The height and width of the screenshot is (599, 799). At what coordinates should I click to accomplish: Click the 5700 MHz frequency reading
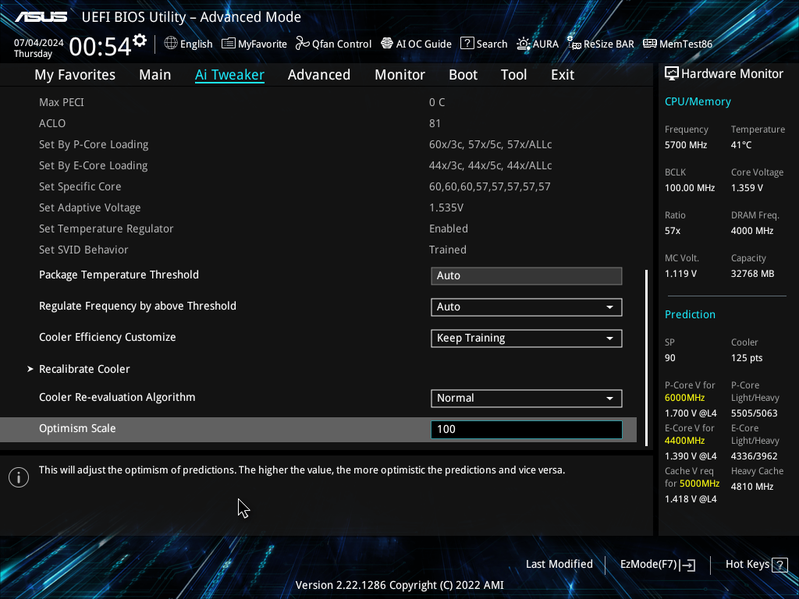tap(685, 145)
